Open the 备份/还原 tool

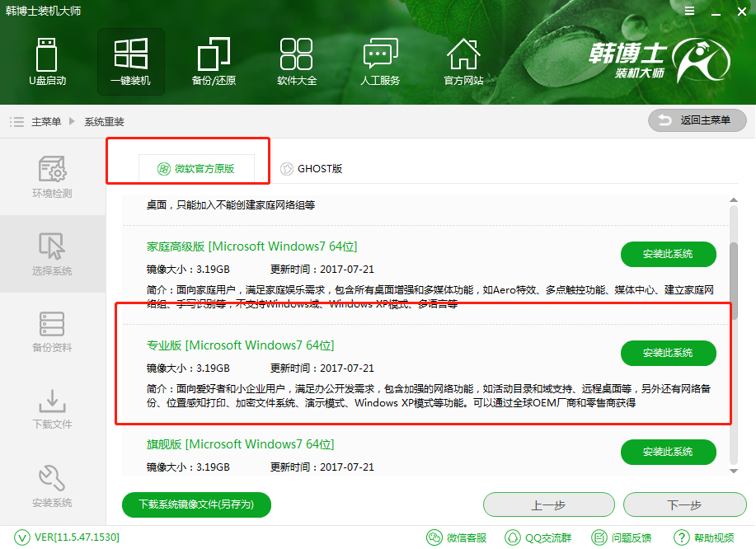coord(213,62)
